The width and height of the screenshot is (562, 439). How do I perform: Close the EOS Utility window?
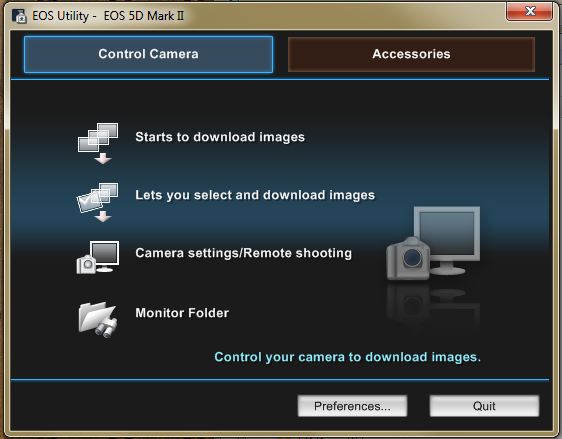[x=530, y=11]
